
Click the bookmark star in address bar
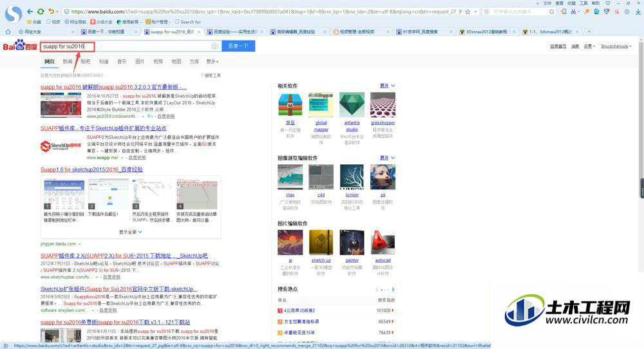[x=468, y=12]
